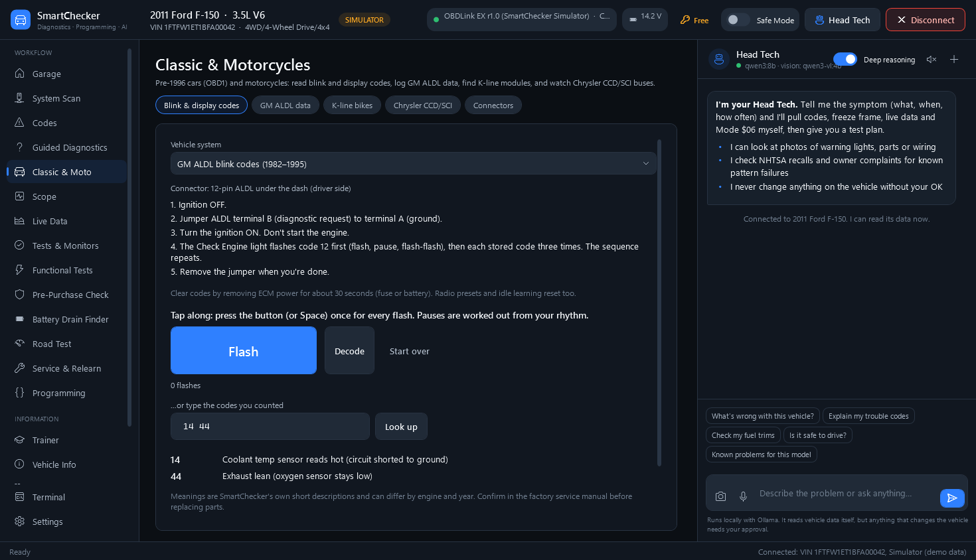Image resolution: width=976 pixels, height=560 pixels.
Task: Open the Live Data chart icon
Action: click(20, 221)
